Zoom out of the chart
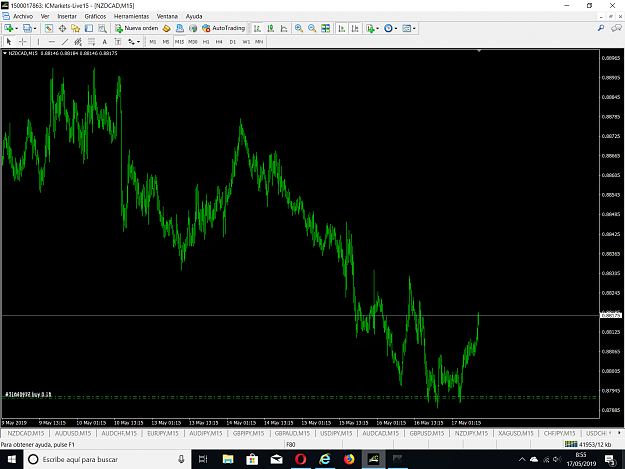 312,28
